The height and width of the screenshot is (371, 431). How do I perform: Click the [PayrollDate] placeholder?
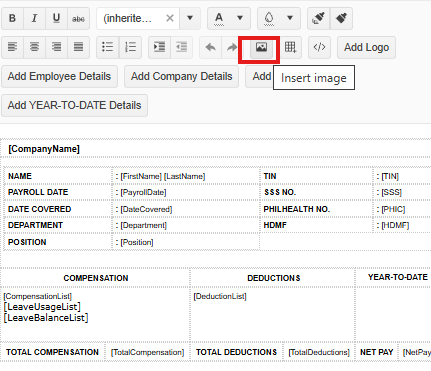143,192
